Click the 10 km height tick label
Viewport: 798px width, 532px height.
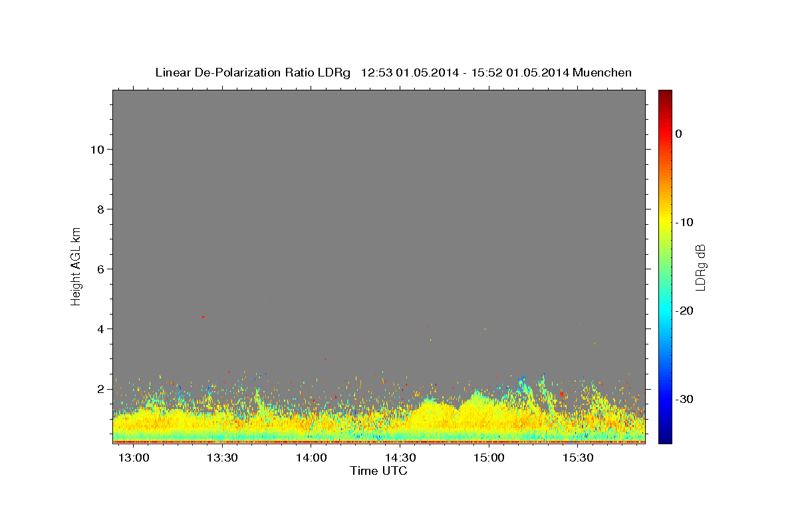[96, 150]
